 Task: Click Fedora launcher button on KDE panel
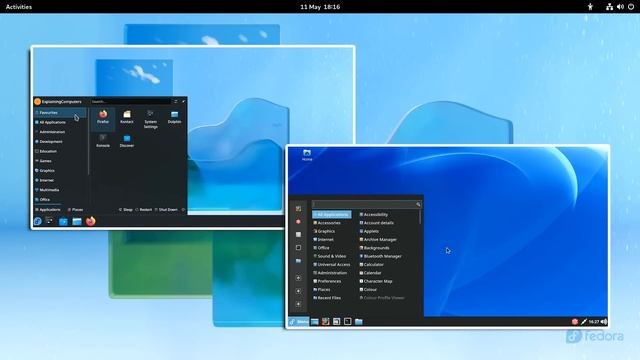tap(38, 221)
